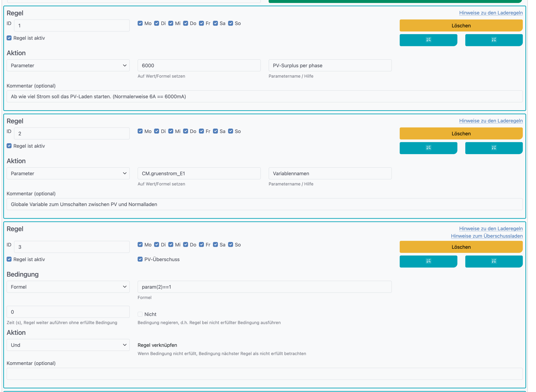536x392 pixels.
Task: Open 'Hinweise zum Überschussladen' link
Action: [486, 236]
